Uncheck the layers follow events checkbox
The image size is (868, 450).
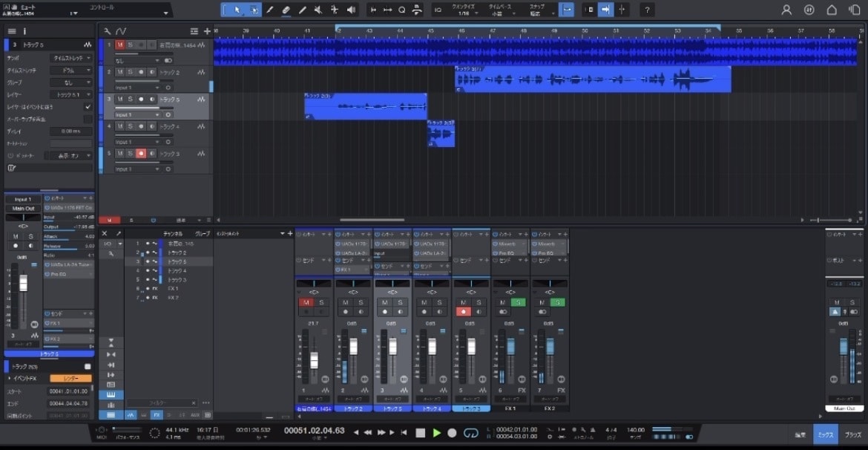88,106
